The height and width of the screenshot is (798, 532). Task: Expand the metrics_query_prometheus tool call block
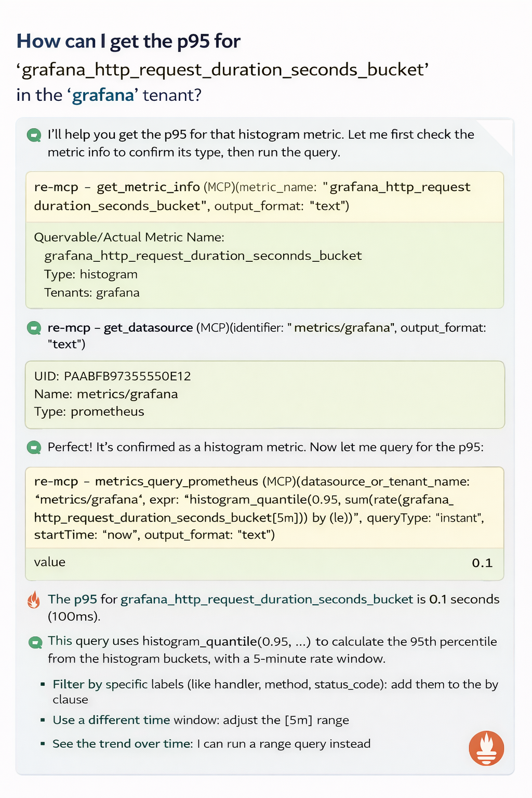[x=264, y=508]
